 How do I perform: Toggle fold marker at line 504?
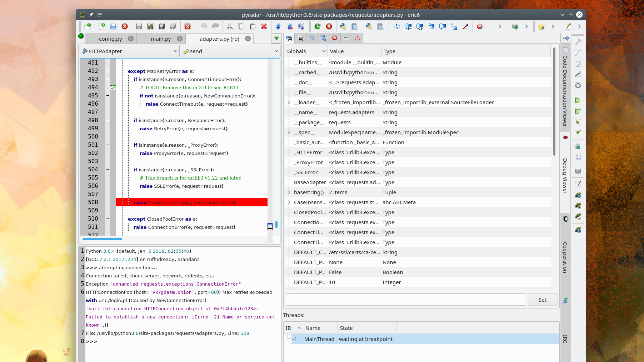[108, 169]
